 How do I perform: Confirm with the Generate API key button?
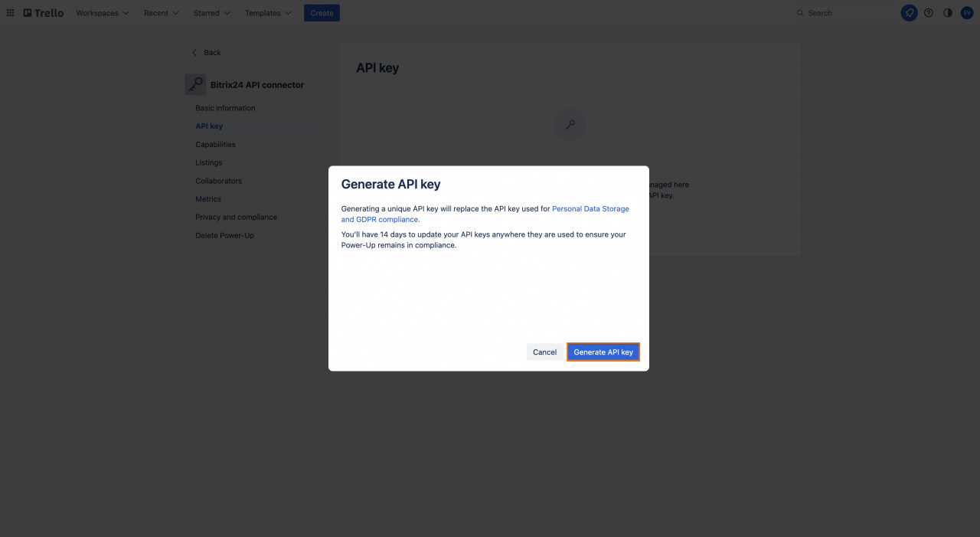click(603, 352)
